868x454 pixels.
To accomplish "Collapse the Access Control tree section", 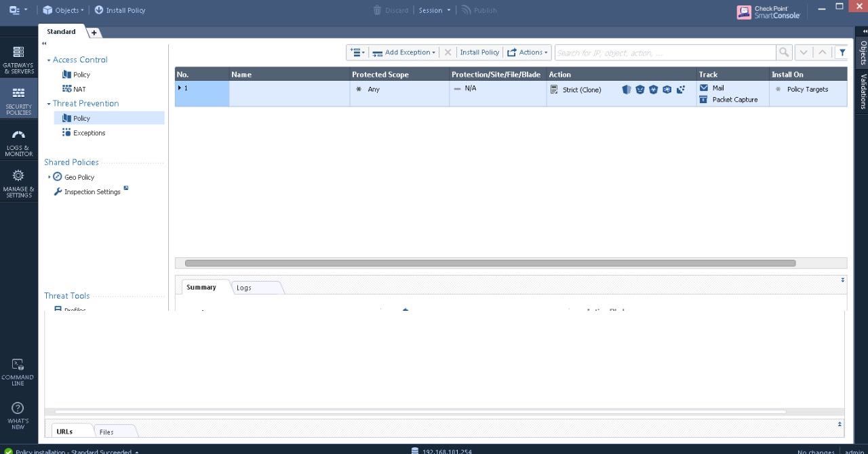I will tap(49, 60).
